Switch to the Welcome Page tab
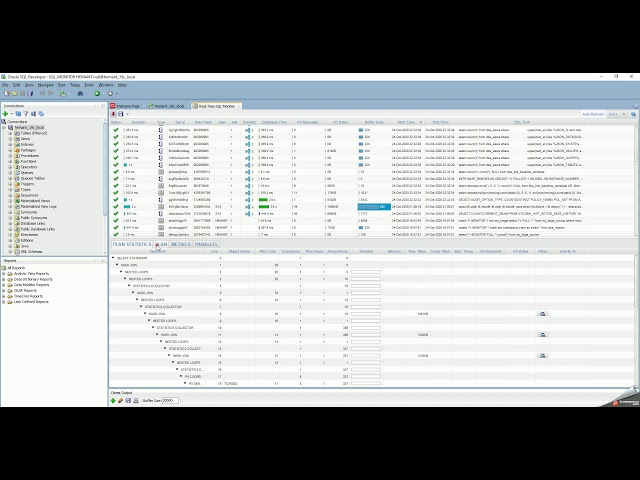 tap(127, 106)
